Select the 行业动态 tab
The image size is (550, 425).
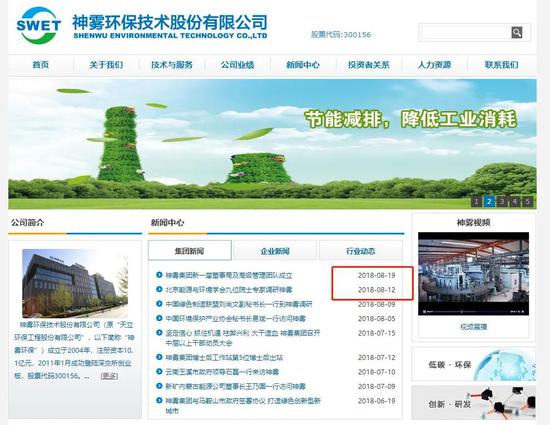click(361, 251)
